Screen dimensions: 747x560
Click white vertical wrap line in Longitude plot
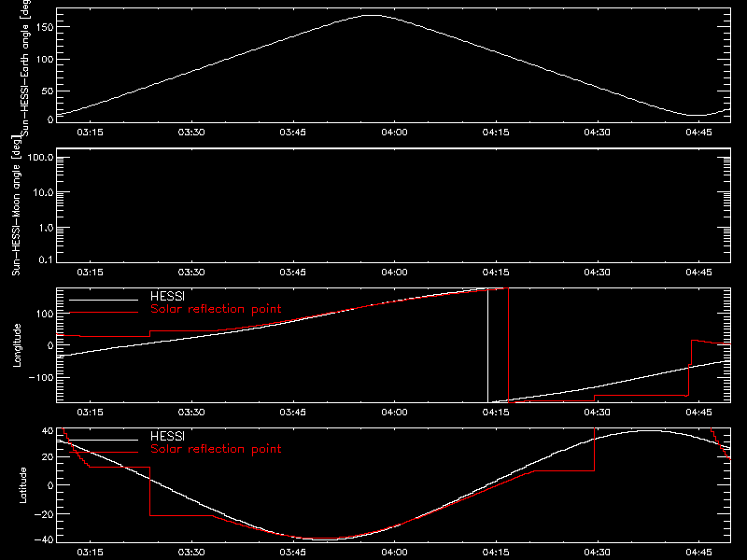click(487, 345)
